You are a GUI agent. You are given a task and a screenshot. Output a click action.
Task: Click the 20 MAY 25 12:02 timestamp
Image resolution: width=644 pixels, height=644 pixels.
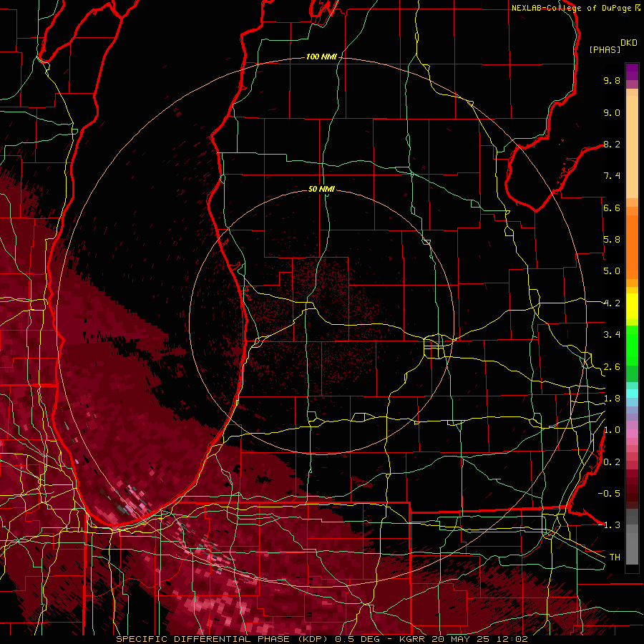(479, 639)
